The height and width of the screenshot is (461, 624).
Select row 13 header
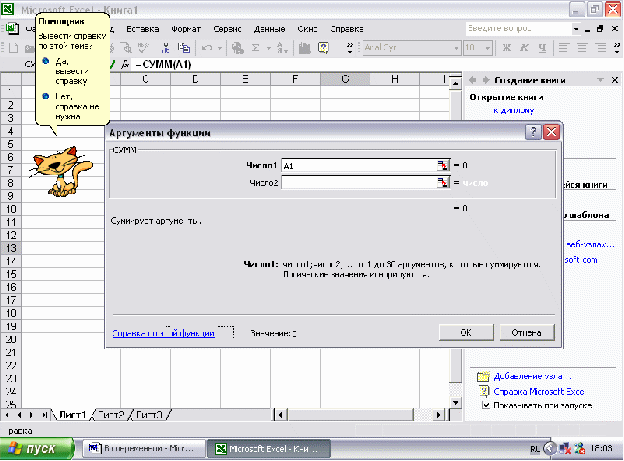click(x=11, y=248)
